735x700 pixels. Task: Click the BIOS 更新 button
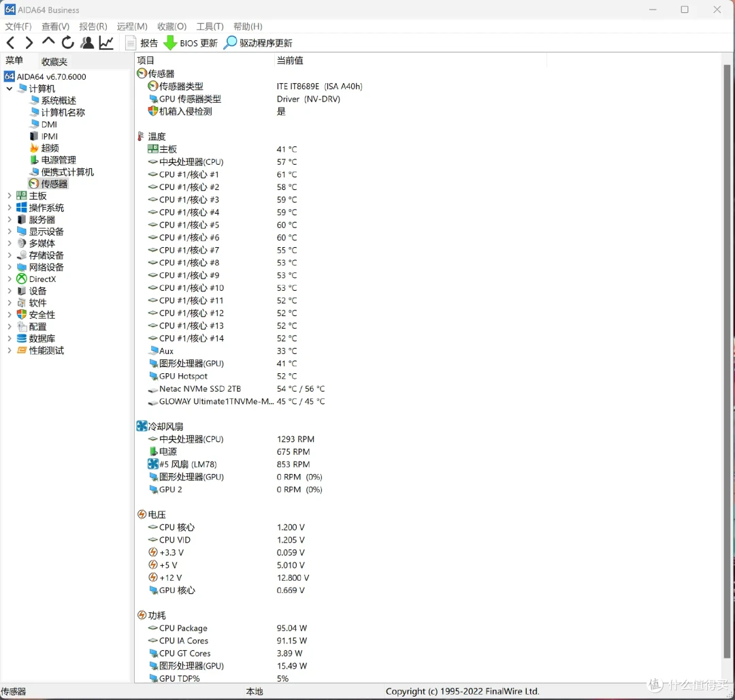191,43
